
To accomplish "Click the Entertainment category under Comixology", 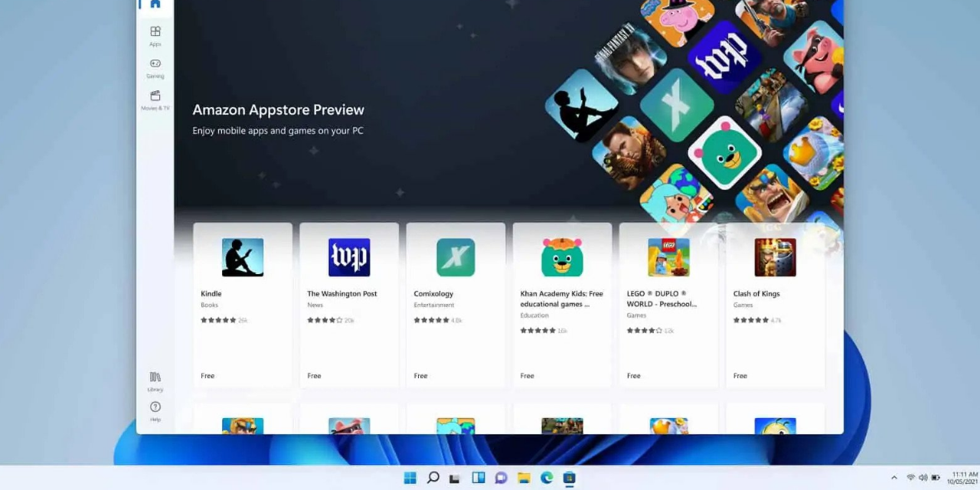I will tap(434, 305).
